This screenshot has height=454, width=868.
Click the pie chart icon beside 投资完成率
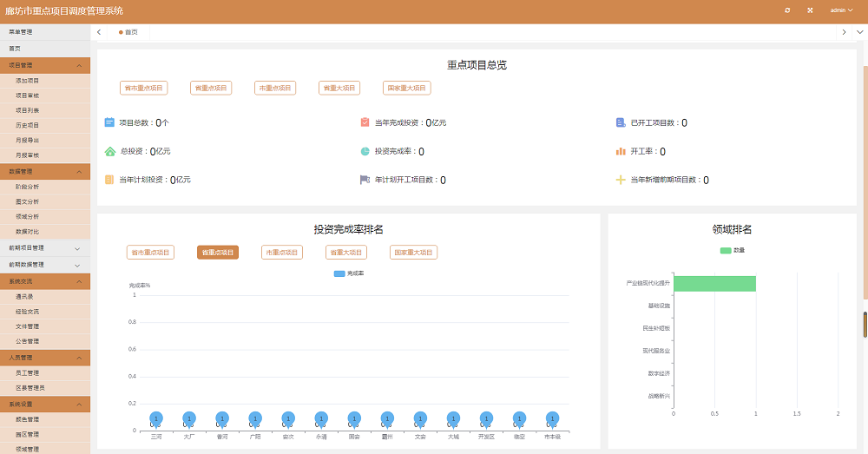click(365, 151)
